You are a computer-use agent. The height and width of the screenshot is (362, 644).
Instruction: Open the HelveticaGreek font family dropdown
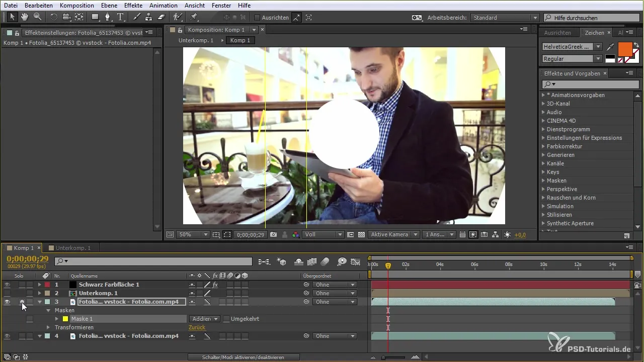pos(572,47)
